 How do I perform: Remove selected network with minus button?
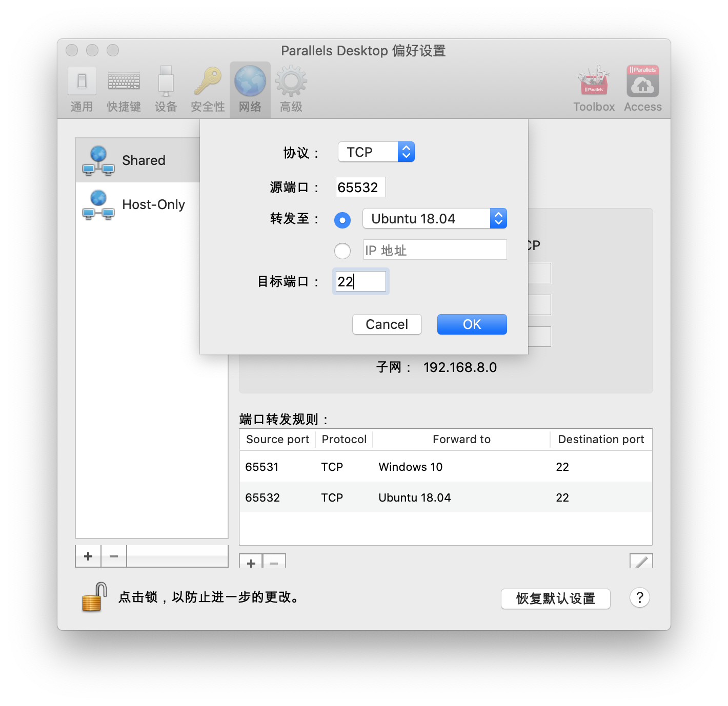[x=114, y=556]
